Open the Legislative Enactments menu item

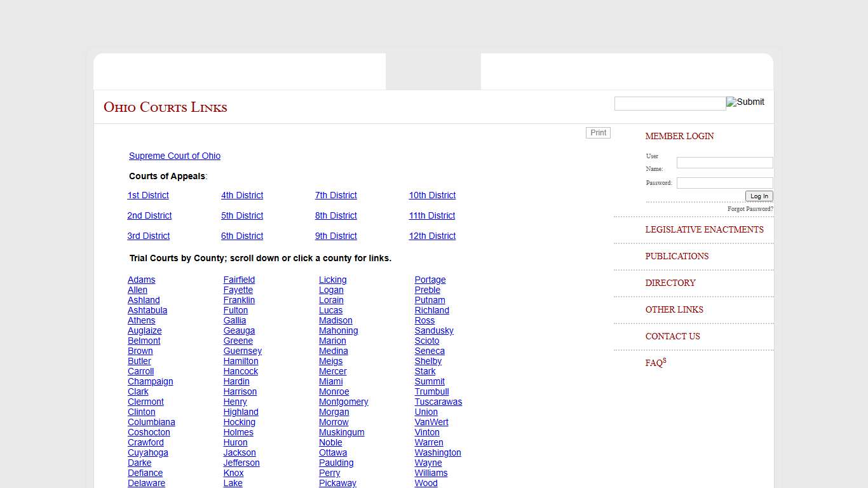click(x=704, y=230)
